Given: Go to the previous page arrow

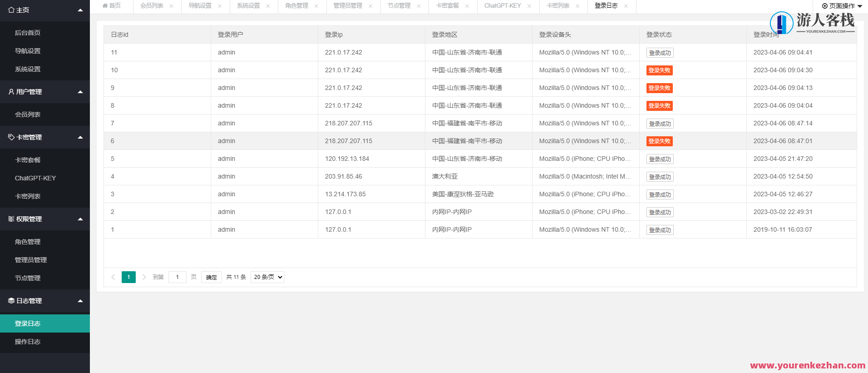Looking at the screenshot, I should point(113,277).
